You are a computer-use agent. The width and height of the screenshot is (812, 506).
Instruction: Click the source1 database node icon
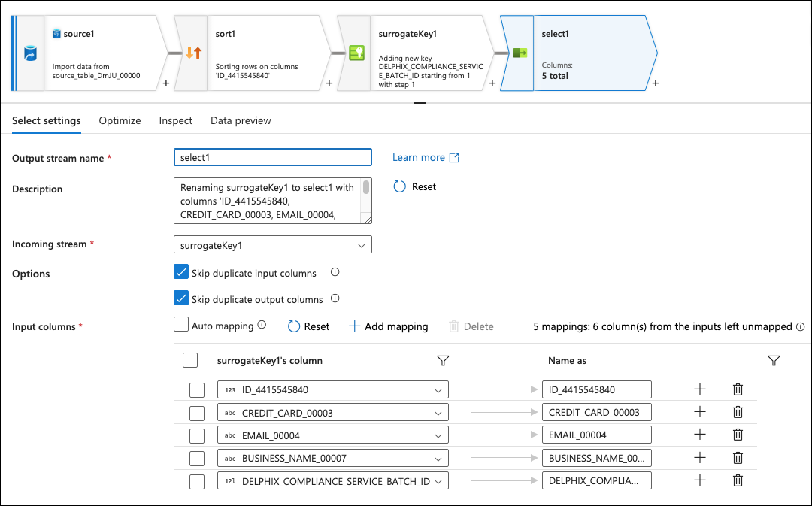(x=30, y=54)
